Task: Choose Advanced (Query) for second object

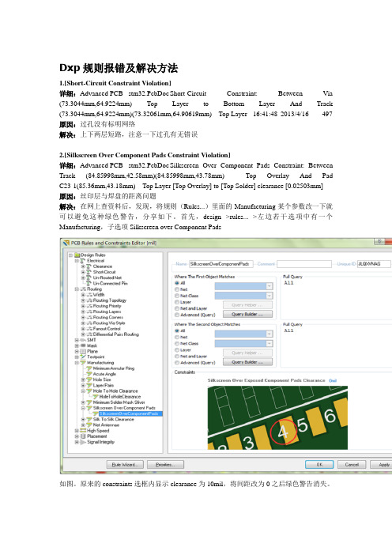Action: point(177,362)
